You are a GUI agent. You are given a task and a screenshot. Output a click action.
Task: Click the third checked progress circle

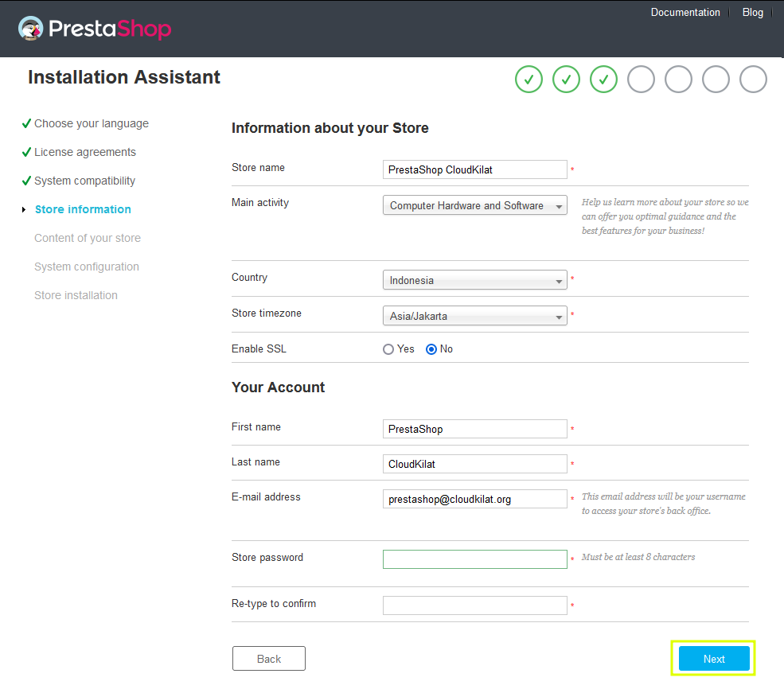(603, 80)
